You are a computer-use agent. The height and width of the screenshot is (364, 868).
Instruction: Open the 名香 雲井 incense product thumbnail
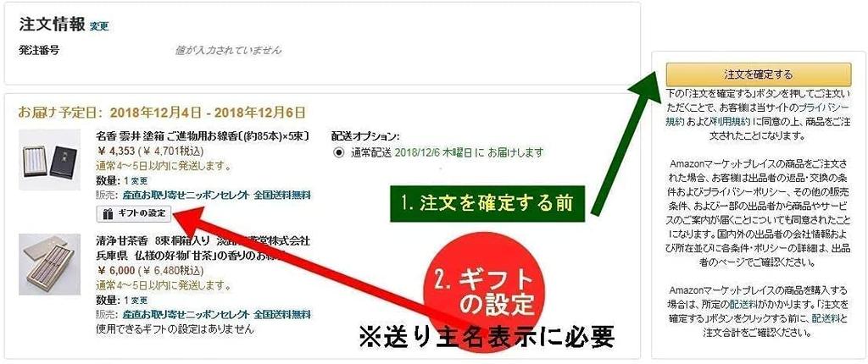coord(49,160)
